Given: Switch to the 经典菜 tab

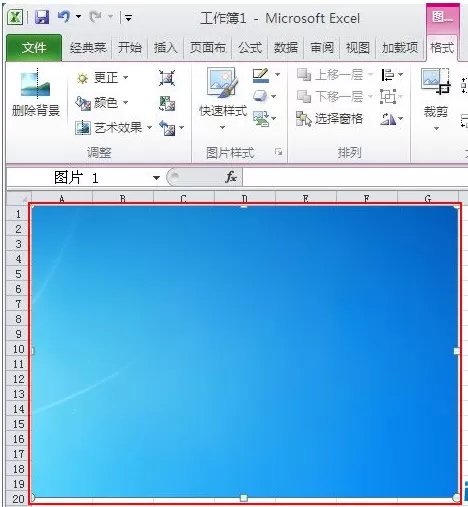Looking at the screenshot, I should [x=88, y=48].
